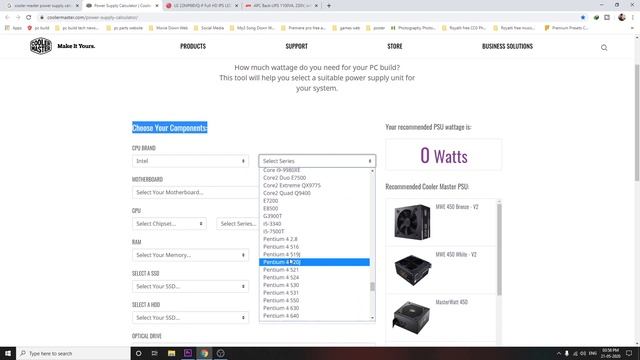Select Pentium 4 530 option

314,285
